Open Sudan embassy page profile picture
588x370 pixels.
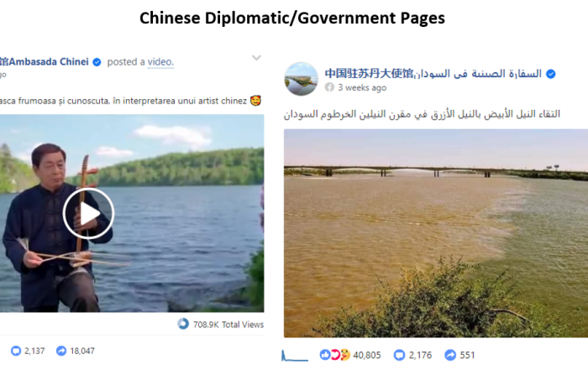(x=301, y=79)
